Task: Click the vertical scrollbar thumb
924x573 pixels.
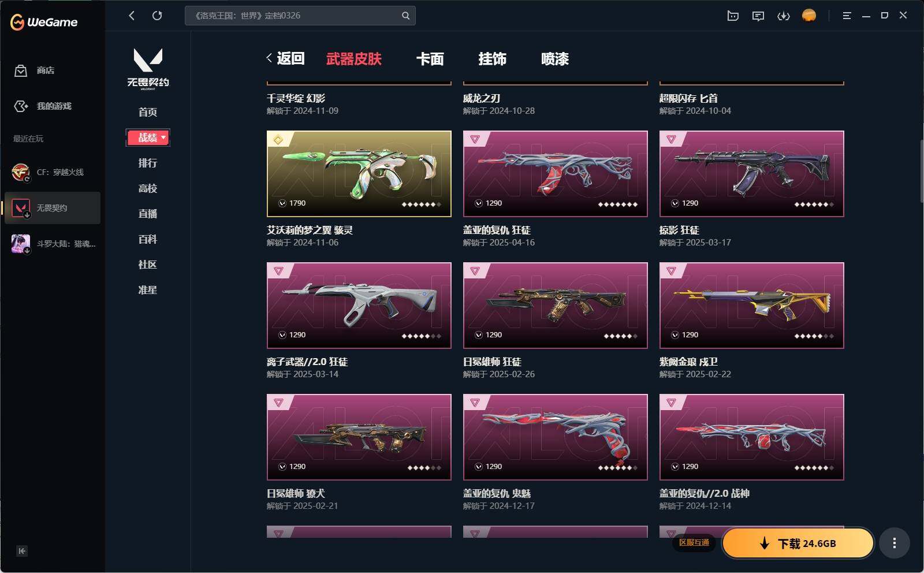Action: pyautogui.click(x=922, y=170)
